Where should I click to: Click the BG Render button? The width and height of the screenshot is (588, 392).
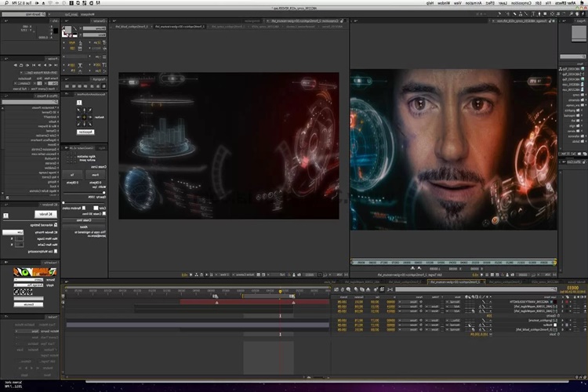[x=45, y=214]
